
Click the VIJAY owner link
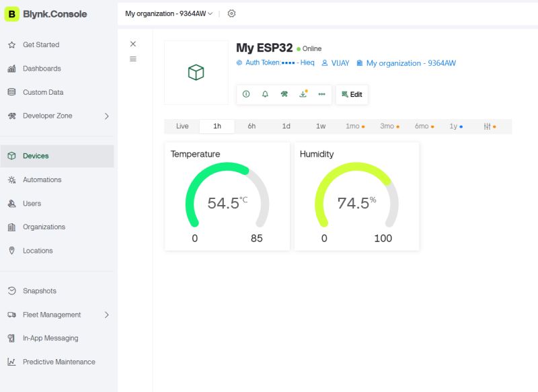(x=335, y=63)
